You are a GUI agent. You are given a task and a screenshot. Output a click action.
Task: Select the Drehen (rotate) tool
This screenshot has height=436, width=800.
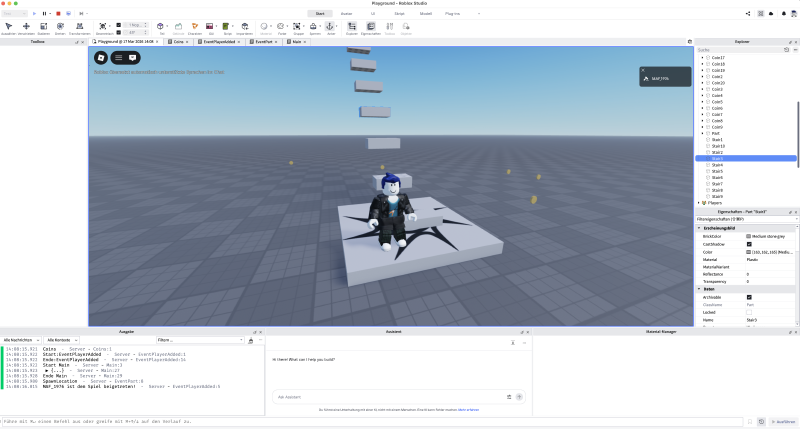[x=60, y=27]
